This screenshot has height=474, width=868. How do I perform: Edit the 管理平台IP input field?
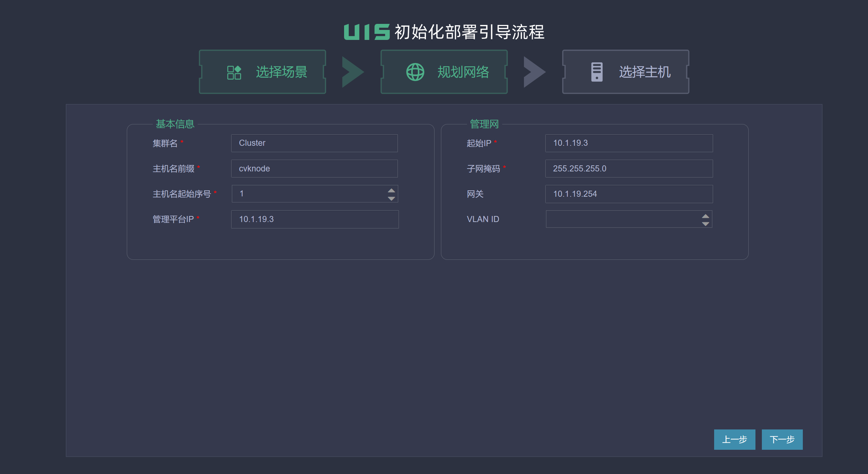pos(315,219)
